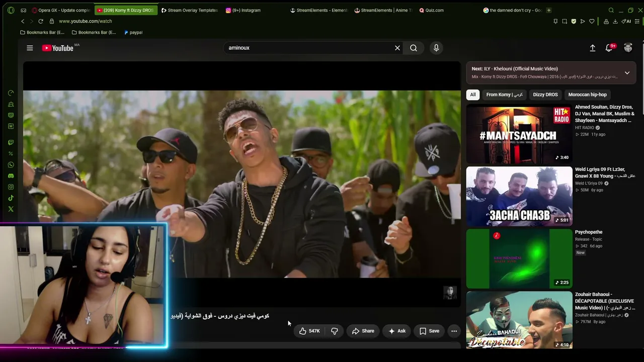This screenshot has width=644, height=362.
Task: Save the video to a playlist
Action: point(430,331)
